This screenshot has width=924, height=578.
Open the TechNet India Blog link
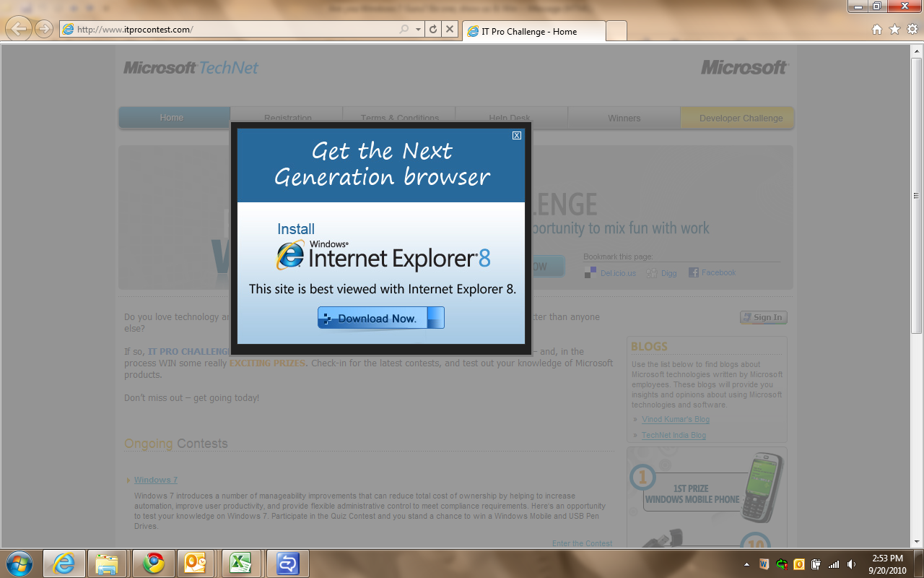pos(674,435)
